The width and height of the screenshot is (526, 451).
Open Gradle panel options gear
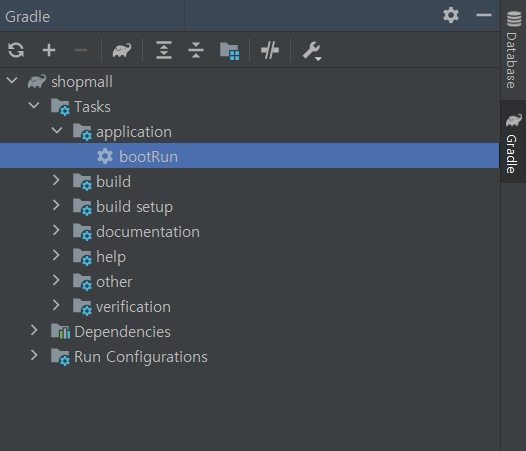(451, 15)
